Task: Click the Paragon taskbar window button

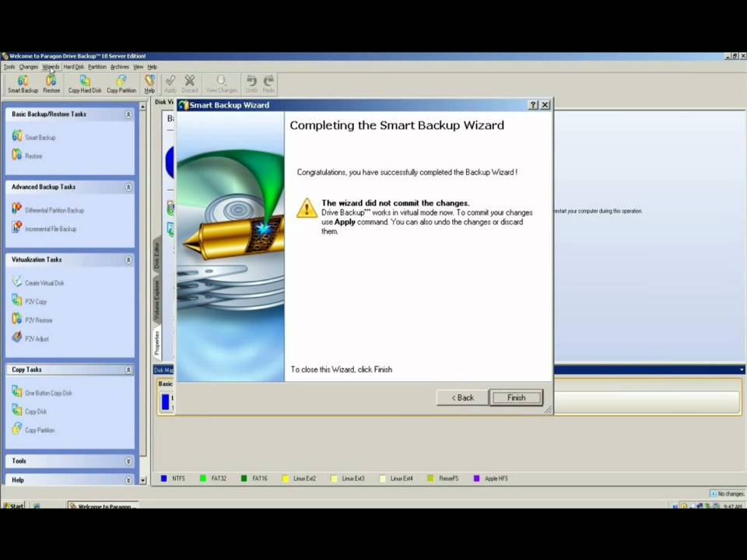Action: click(103, 506)
